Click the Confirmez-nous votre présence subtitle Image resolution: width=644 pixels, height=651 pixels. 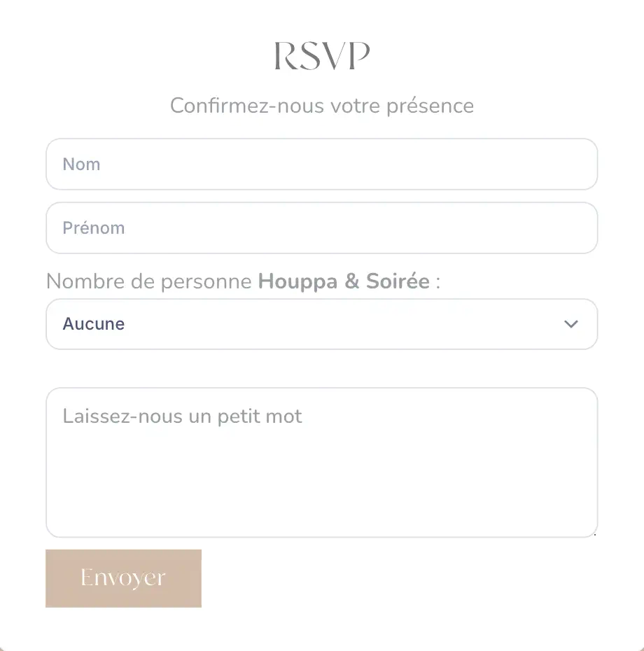point(322,106)
